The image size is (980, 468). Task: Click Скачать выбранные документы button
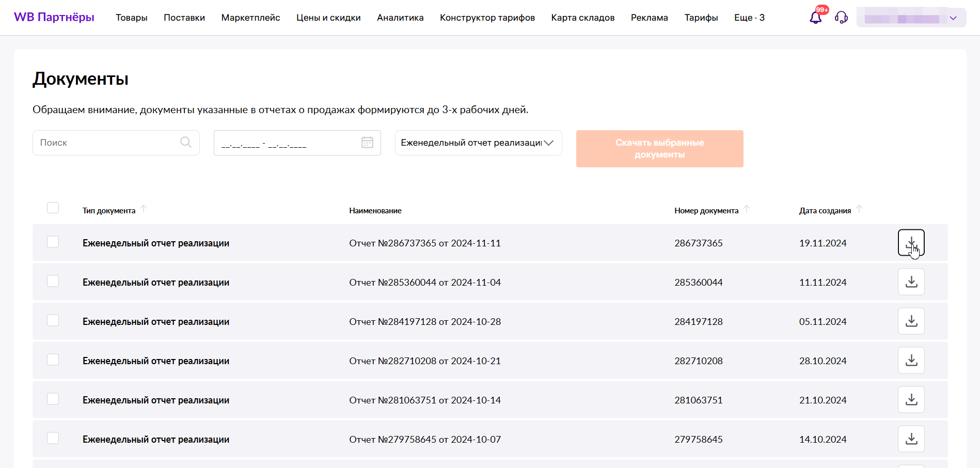pyautogui.click(x=660, y=149)
